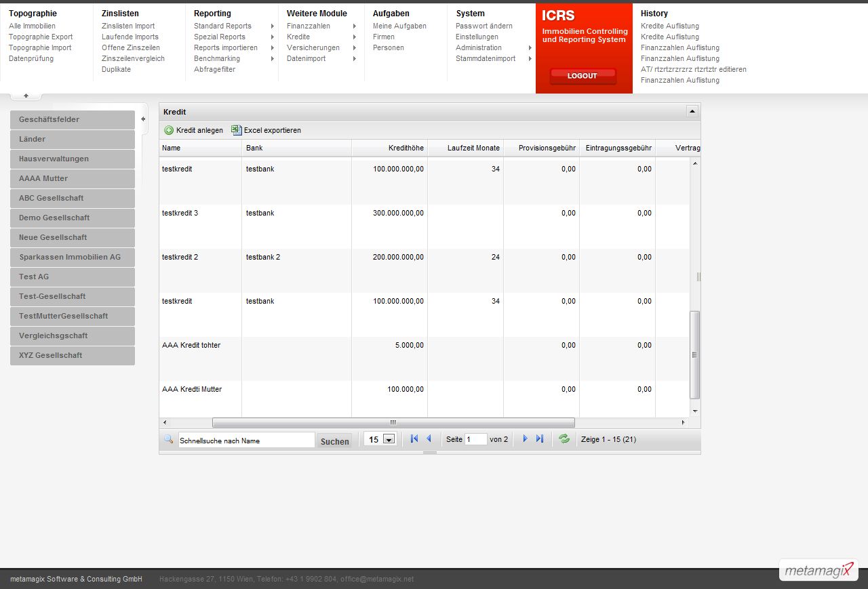Viewport: 868px width, 589px height.
Task: Expand Spezial Reports submenu arrow
Action: 273,37
